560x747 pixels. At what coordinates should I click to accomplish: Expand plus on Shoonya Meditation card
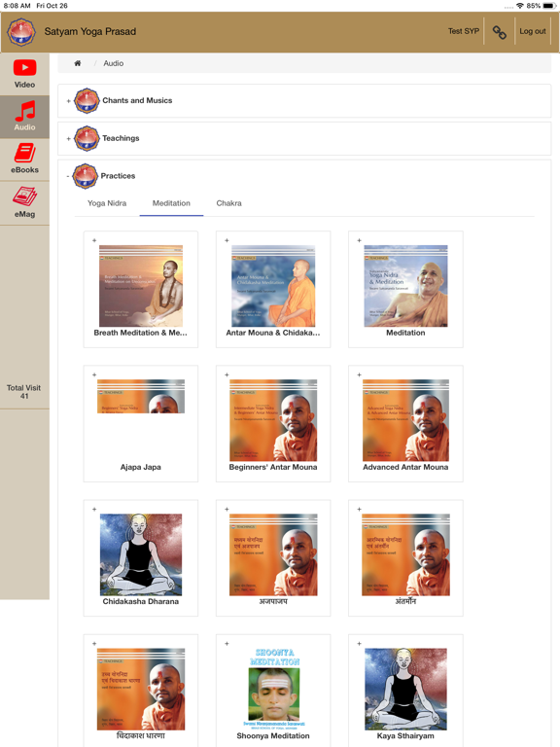pyautogui.click(x=227, y=644)
